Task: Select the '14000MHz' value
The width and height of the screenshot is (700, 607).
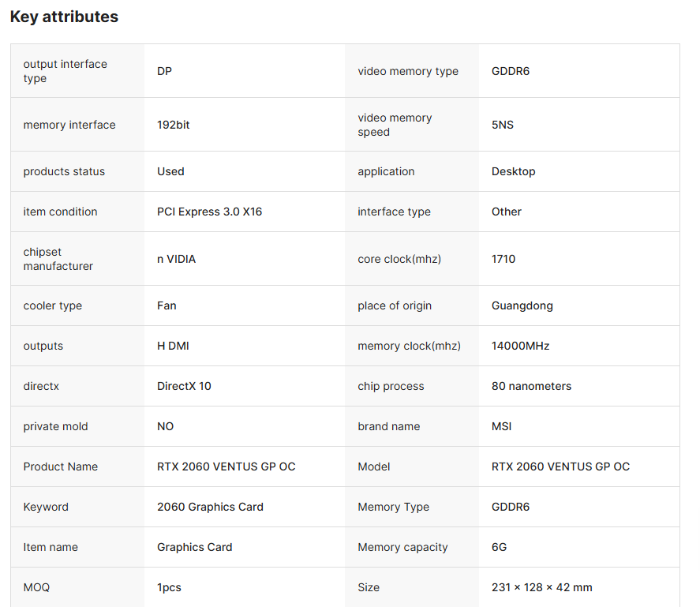Action: pyautogui.click(x=521, y=347)
